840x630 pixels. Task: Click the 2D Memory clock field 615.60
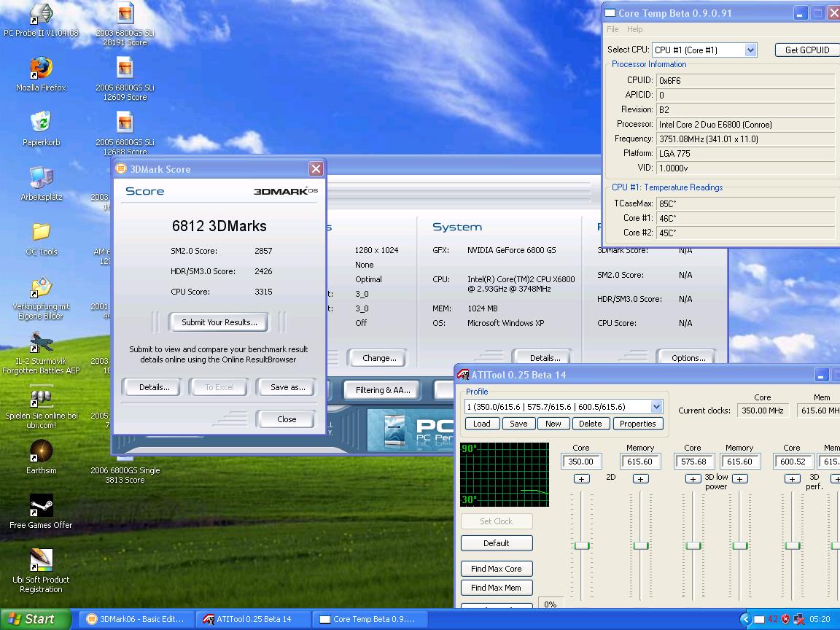(640, 462)
